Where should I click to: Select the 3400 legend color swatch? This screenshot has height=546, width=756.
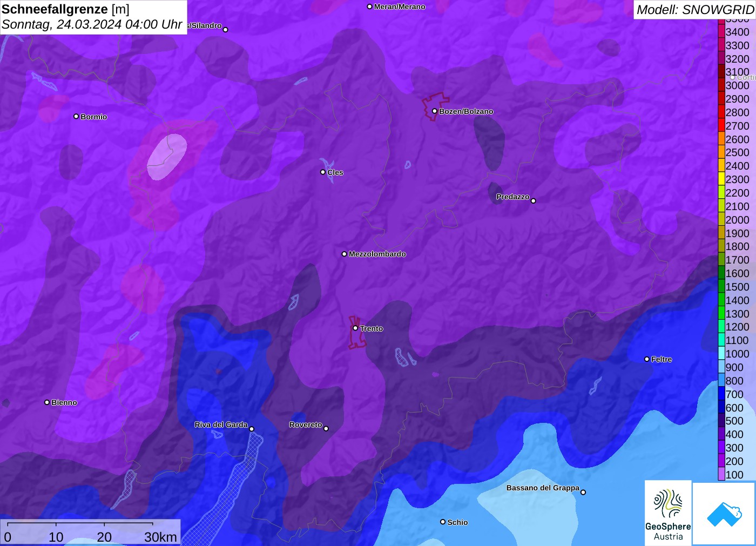pyautogui.click(x=721, y=31)
